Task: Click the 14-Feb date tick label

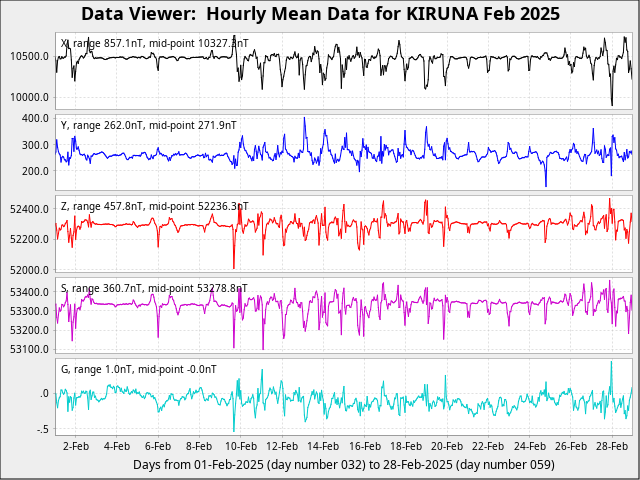Action: coord(323,446)
